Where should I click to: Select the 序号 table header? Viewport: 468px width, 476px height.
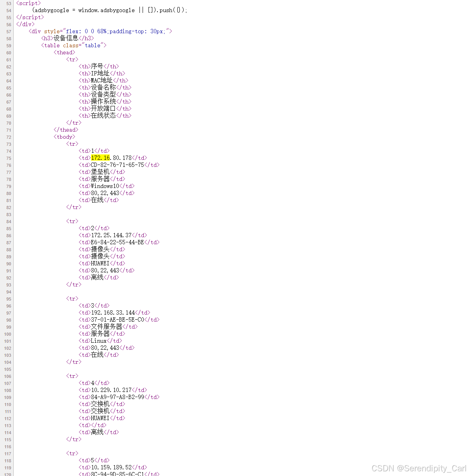97,66
